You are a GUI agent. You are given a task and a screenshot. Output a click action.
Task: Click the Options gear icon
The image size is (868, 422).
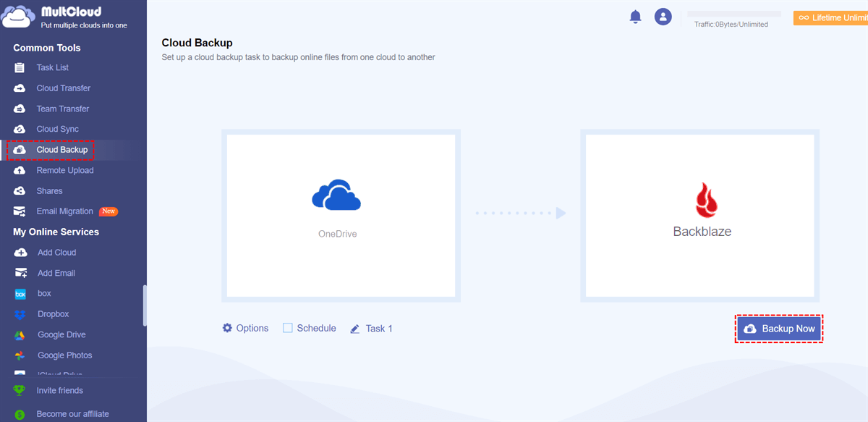[x=227, y=328]
